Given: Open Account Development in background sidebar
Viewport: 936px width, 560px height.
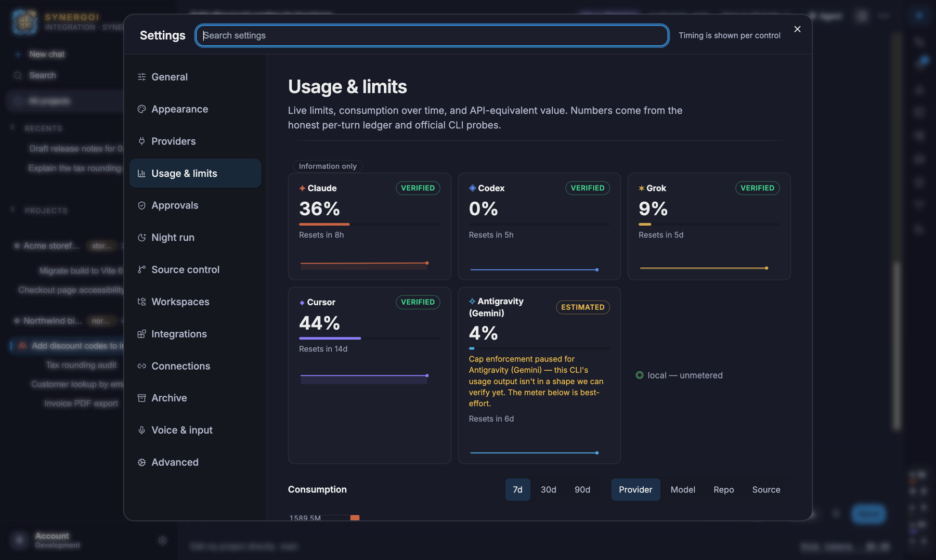Looking at the screenshot, I should 57,540.
